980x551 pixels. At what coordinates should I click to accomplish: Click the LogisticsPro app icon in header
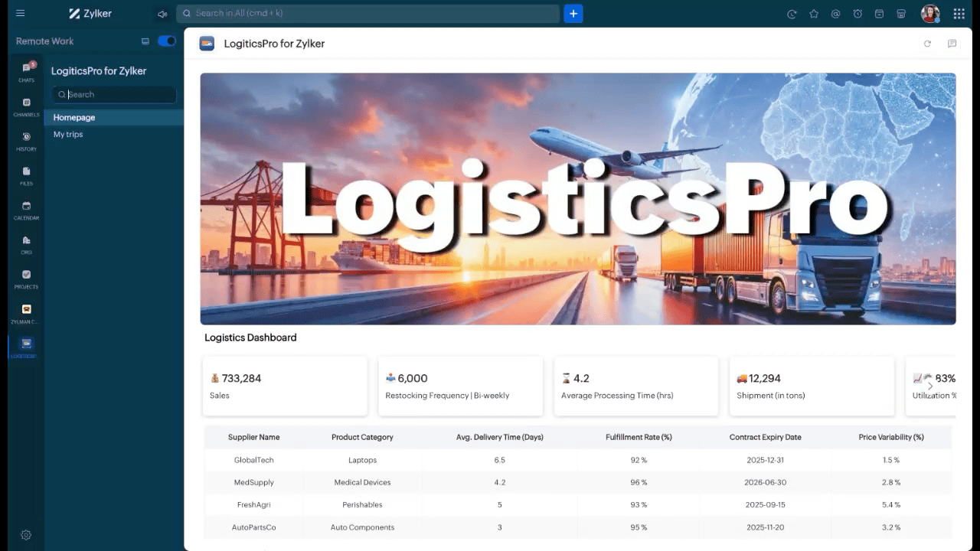207,44
